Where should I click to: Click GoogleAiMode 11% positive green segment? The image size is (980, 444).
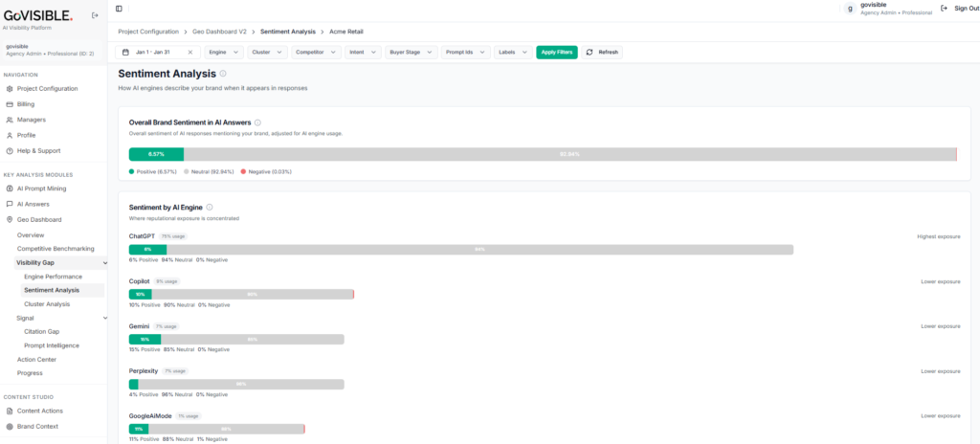point(139,429)
